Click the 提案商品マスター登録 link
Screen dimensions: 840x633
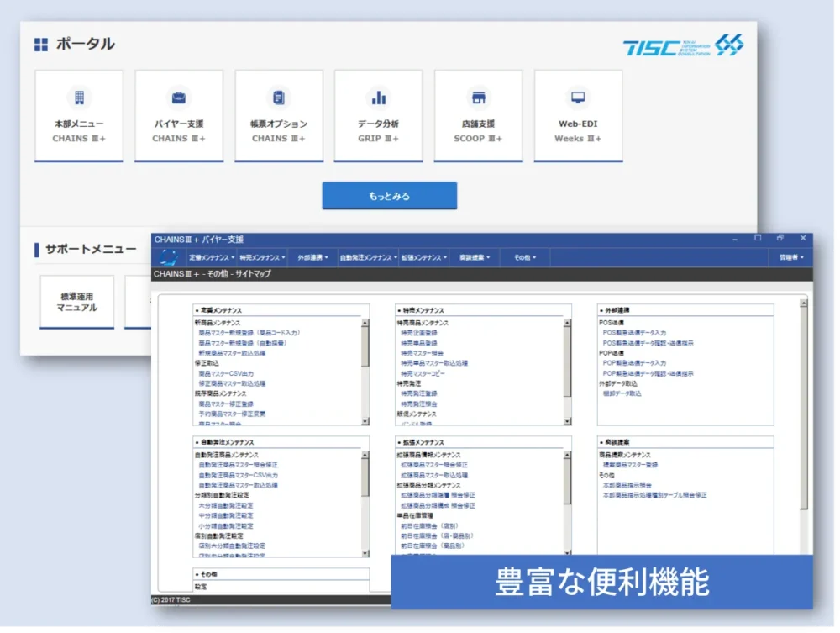click(630, 465)
